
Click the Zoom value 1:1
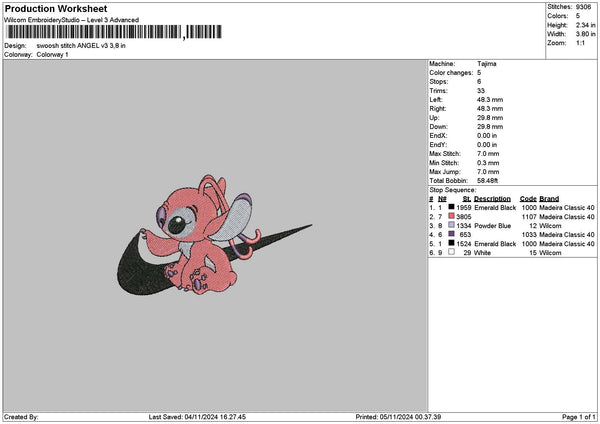pos(580,43)
